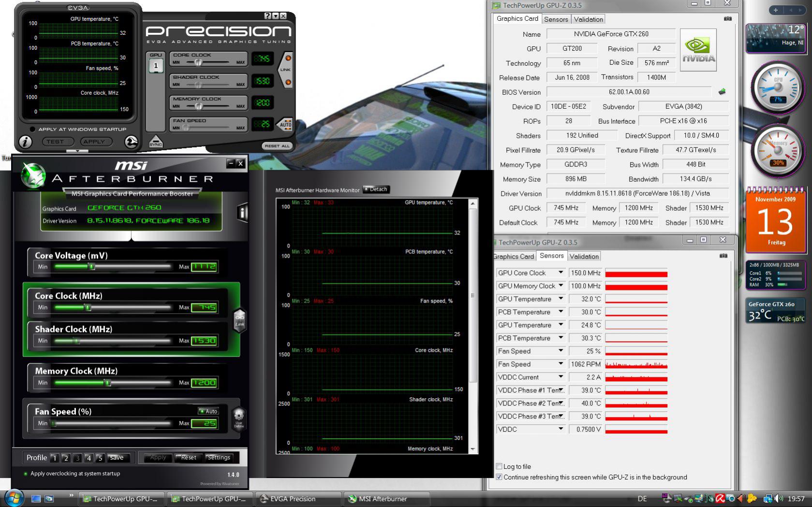This screenshot has width=812, height=507.
Task: Switch to EVGA Precision in the taskbar
Action: tap(298, 499)
